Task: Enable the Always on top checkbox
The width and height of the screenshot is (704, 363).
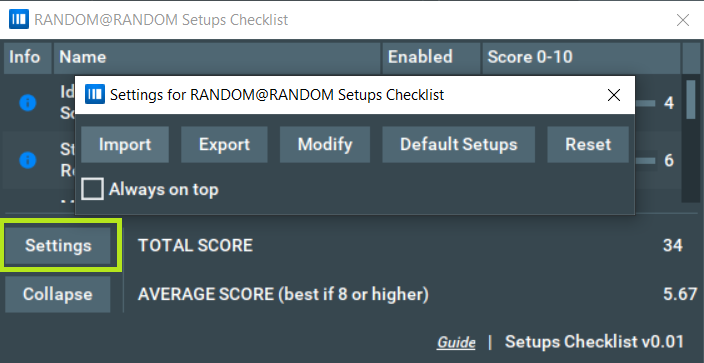Action: coord(92,189)
